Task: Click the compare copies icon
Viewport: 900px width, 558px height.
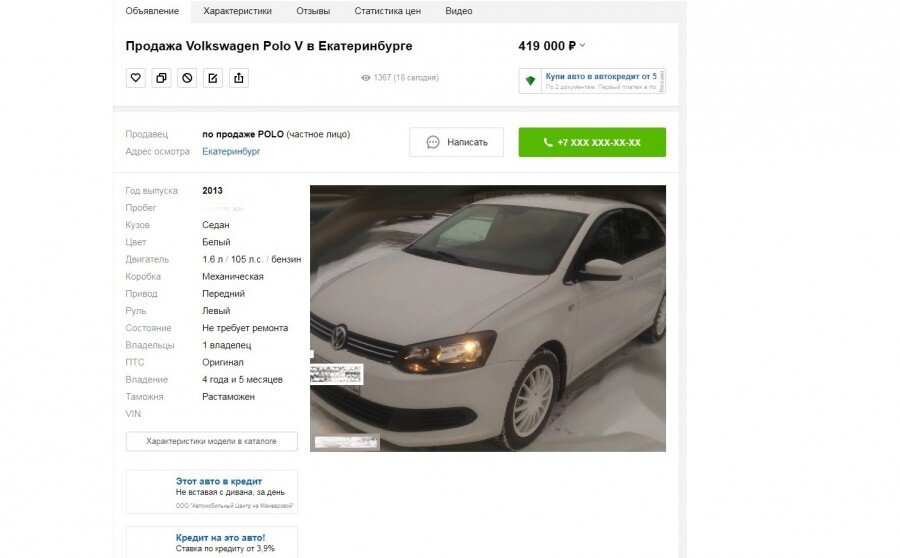Action: 161,78
